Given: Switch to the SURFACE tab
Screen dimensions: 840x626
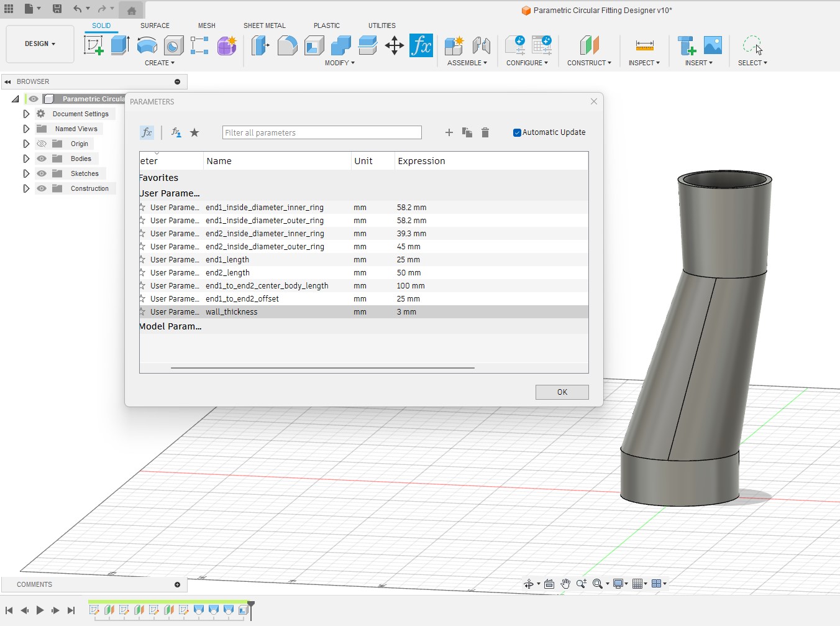Looking at the screenshot, I should (154, 25).
